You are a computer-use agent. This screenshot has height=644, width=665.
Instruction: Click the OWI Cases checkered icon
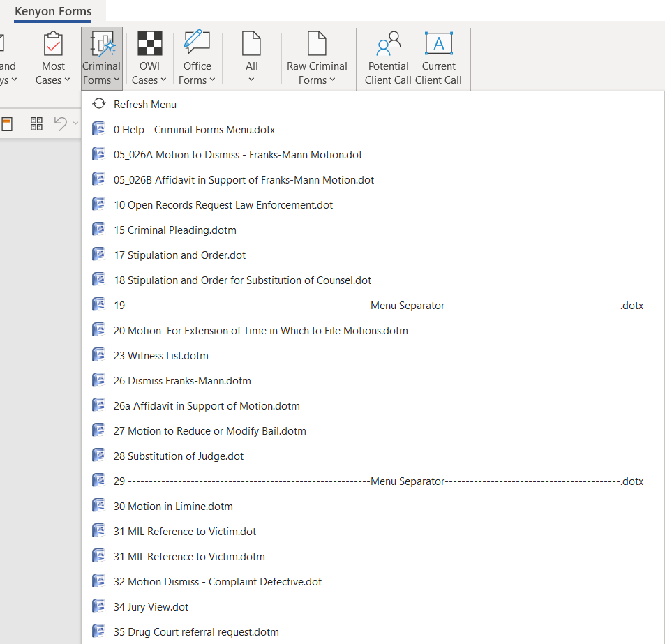pyautogui.click(x=150, y=44)
